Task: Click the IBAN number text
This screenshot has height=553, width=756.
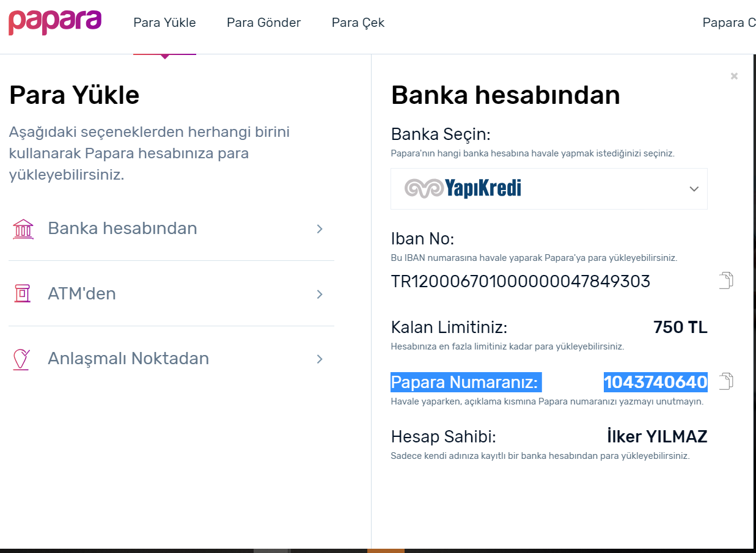Action: (x=521, y=282)
